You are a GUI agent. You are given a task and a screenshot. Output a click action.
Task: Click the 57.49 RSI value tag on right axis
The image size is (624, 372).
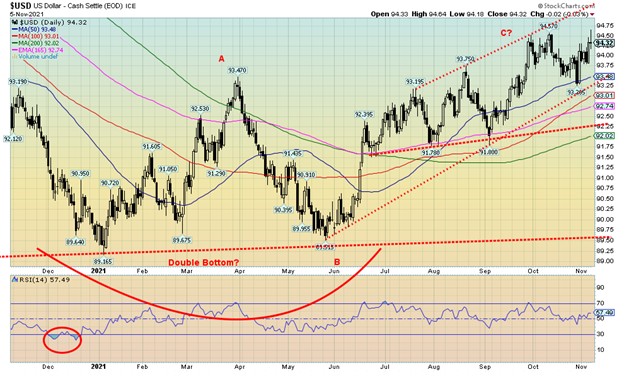click(x=605, y=313)
